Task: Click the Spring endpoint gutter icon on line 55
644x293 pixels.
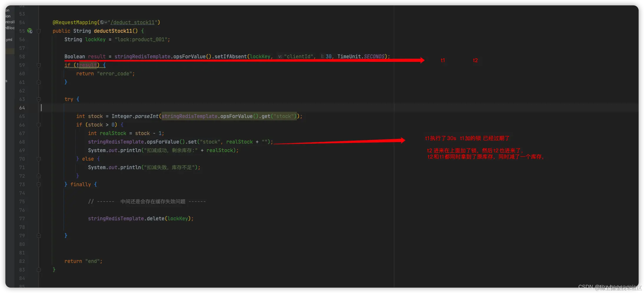Action: 30,31
